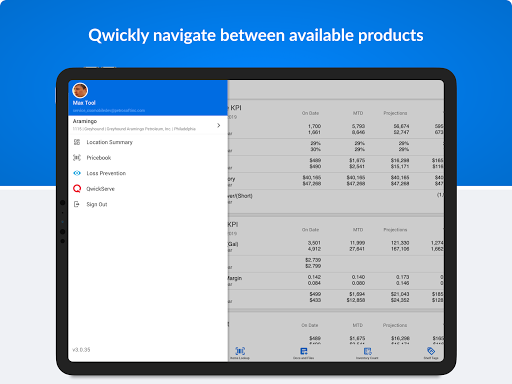Click the v3.0.35 version label
The height and width of the screenshot is (384, 512).
pyautogui.click(x=81, y=350)
